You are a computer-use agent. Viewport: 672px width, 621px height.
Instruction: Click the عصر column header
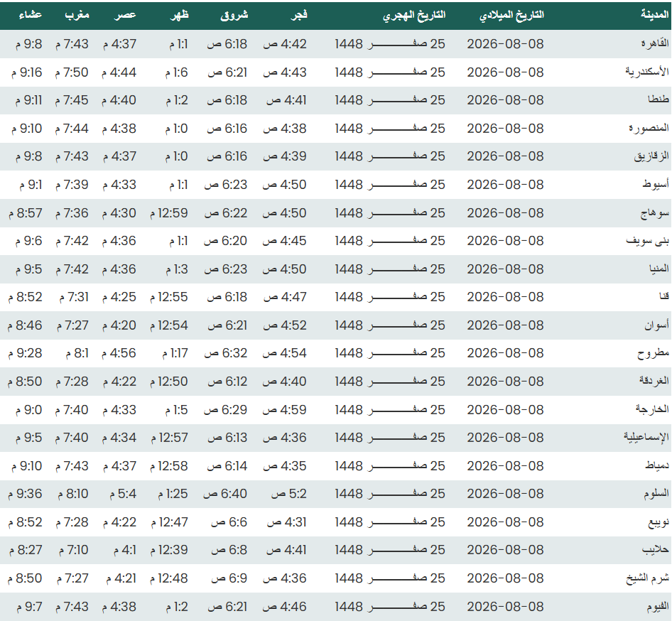click(125, 15)
